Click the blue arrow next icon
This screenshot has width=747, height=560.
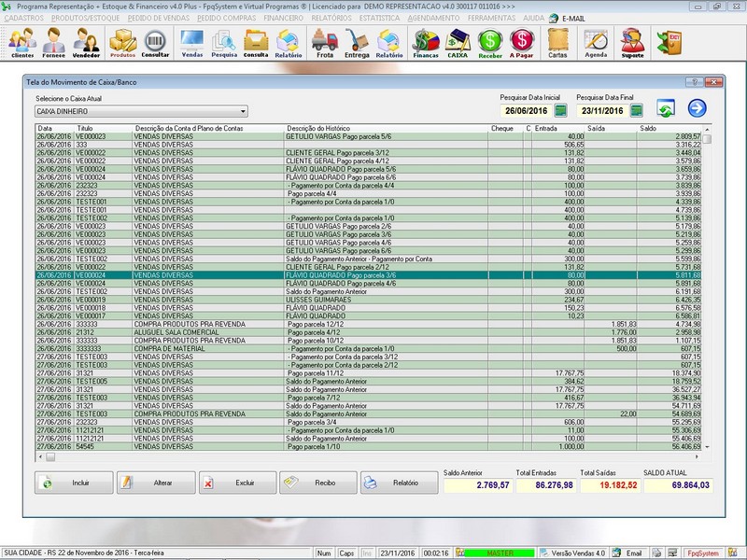(697, 109)
